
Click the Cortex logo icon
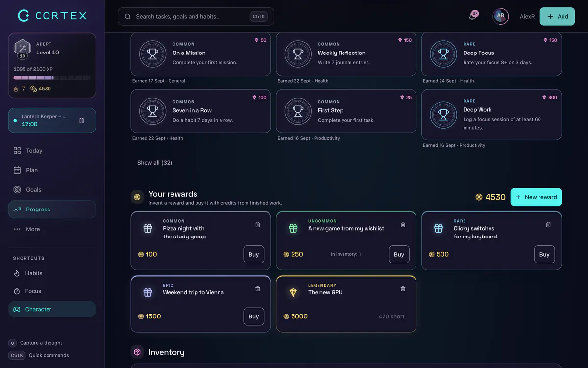pyautogui.click(x=24, y=16)
